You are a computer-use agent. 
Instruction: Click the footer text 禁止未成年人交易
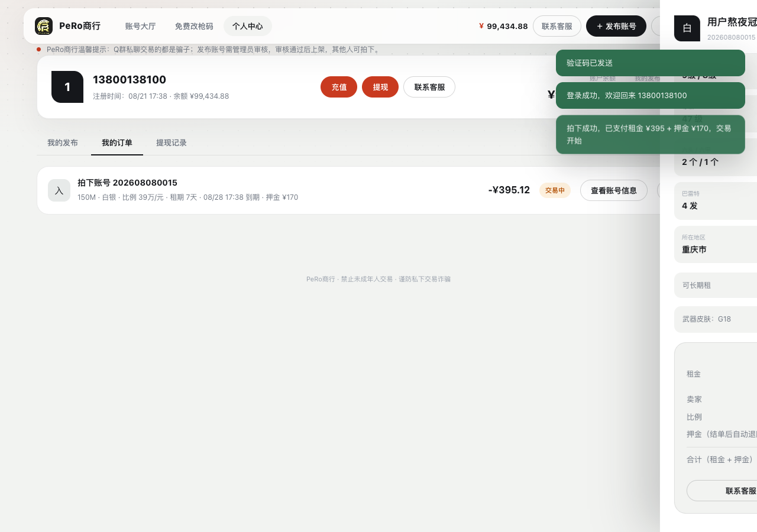coord(367,279)
